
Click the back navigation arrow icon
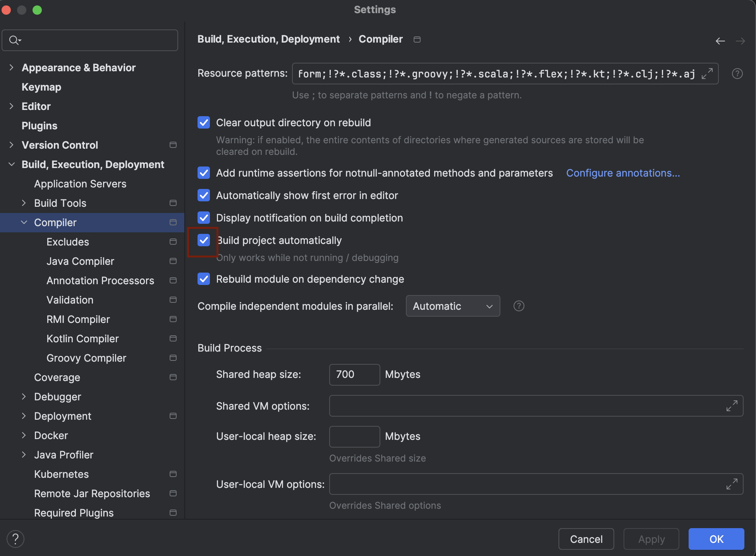tap(720, 41)
